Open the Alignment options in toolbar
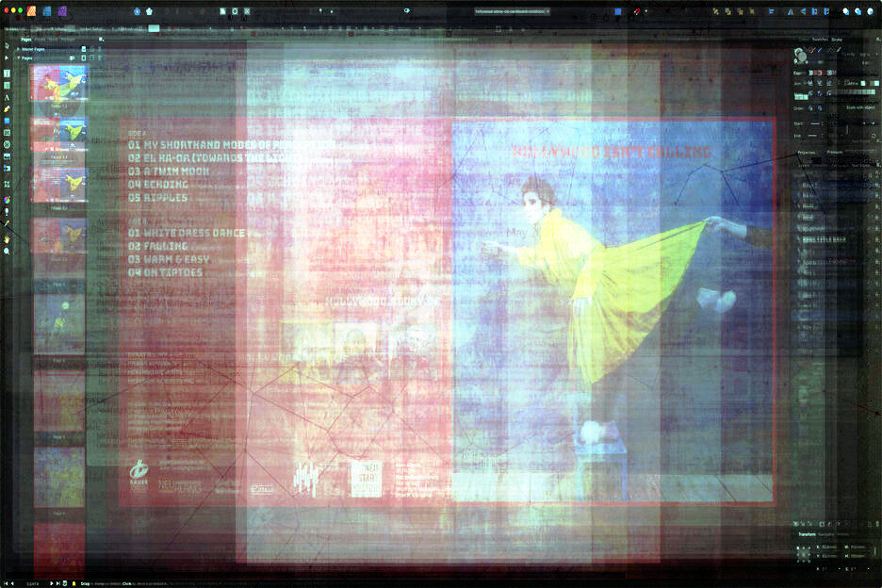The width and height of the screenshot is (882, 588). pos(771,11)
